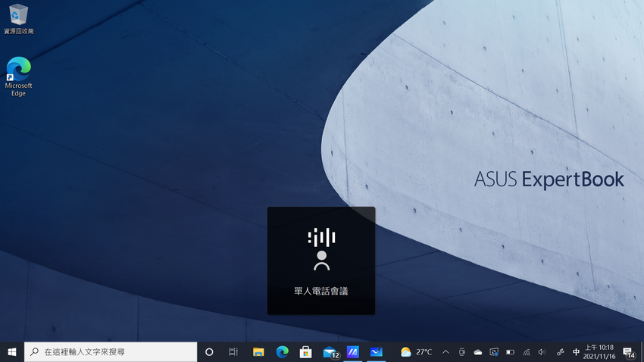
Task: Switch to the whiteboard app next to MyASUS
Action: [x=377, y=351]
